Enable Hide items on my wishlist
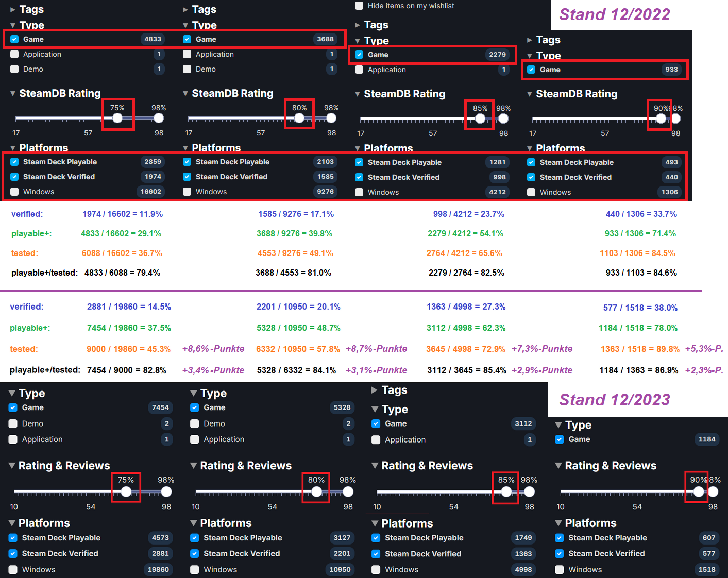The width and height of the screenshot is (728, 578). click(359, 6)
